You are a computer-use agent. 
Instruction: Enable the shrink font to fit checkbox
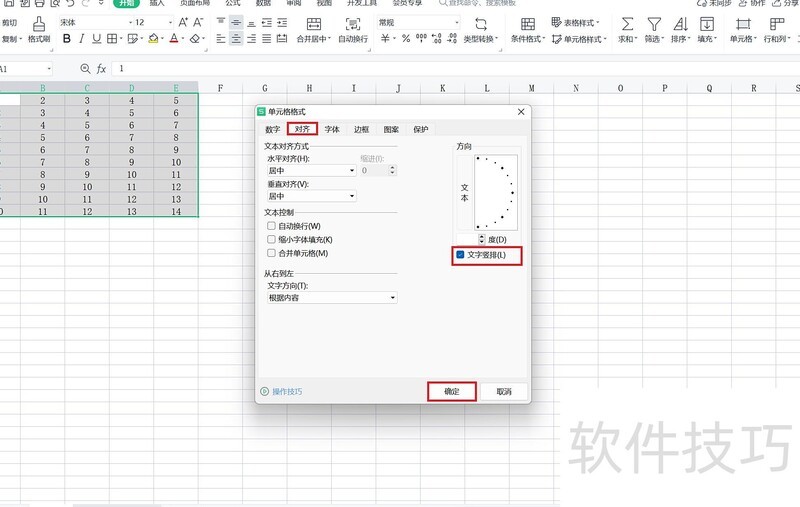pyautogui.click(x=271, y=239)
